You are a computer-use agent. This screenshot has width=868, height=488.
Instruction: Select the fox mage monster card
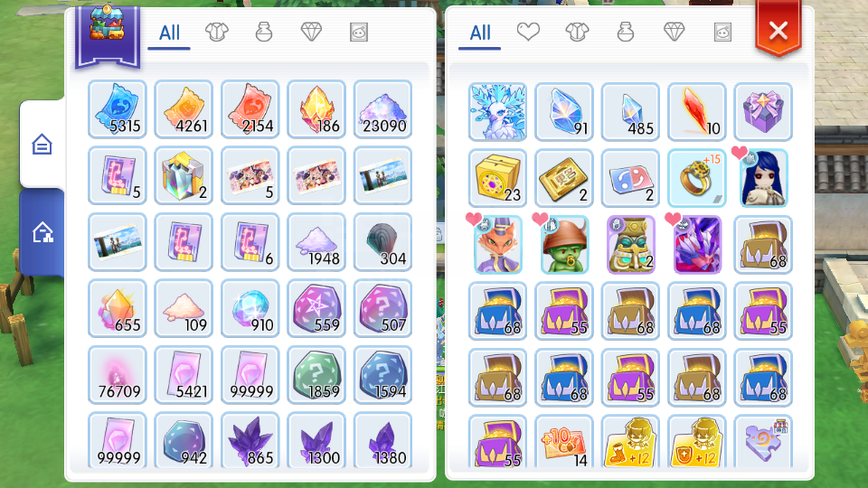[497, 245]
